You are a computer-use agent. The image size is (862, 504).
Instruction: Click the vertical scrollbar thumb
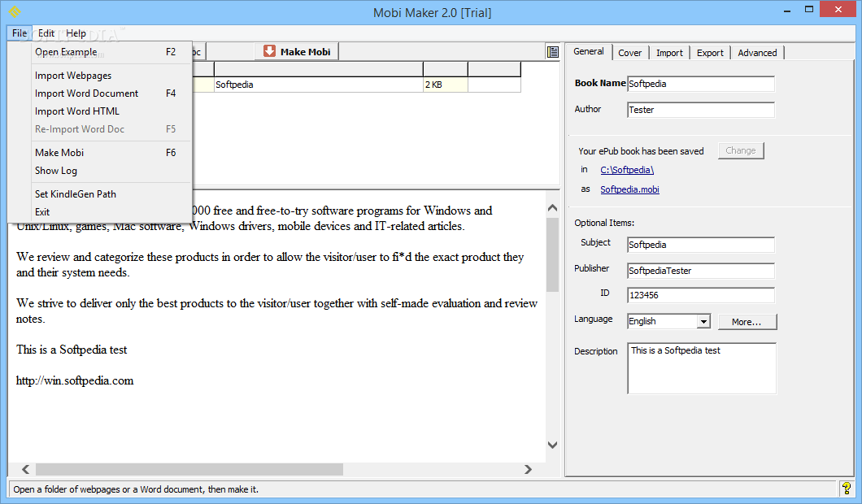[x=552, y=254]
